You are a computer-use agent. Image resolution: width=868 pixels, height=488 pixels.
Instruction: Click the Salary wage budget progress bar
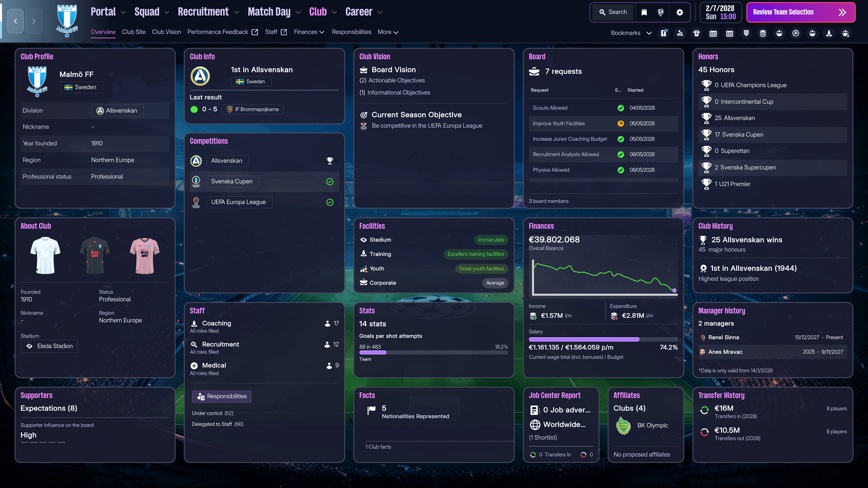pos(603,339)
